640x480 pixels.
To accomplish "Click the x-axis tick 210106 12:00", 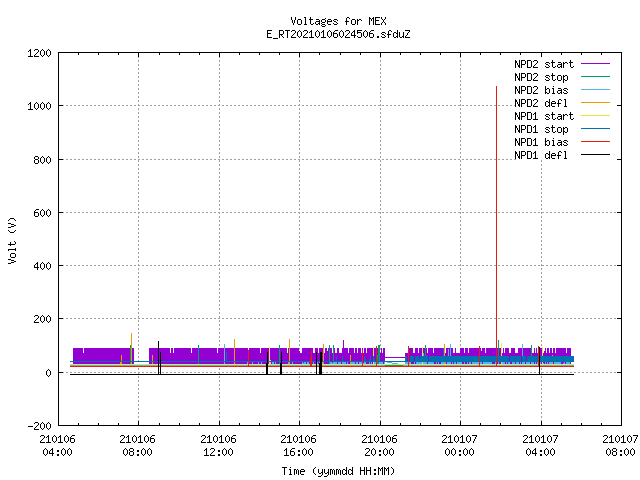I will coord(218,445).
